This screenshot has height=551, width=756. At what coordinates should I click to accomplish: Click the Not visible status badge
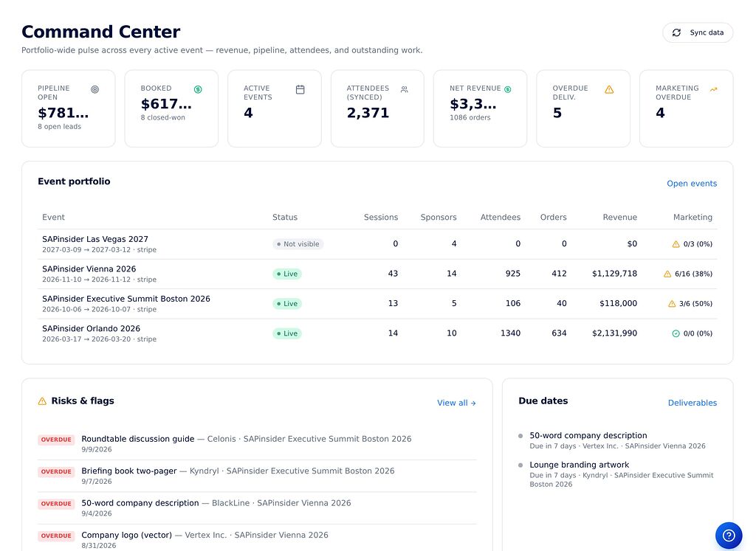pos(298,244)
